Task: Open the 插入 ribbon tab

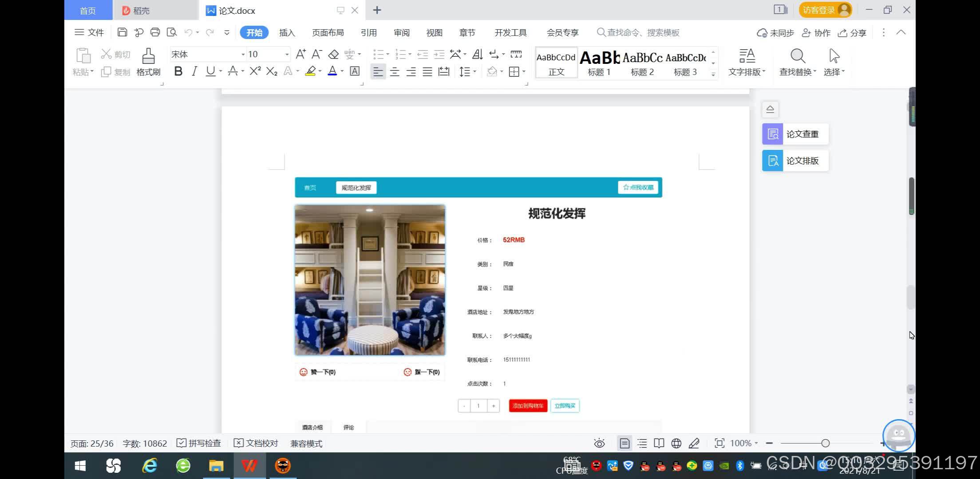Action: pos(287,32)
